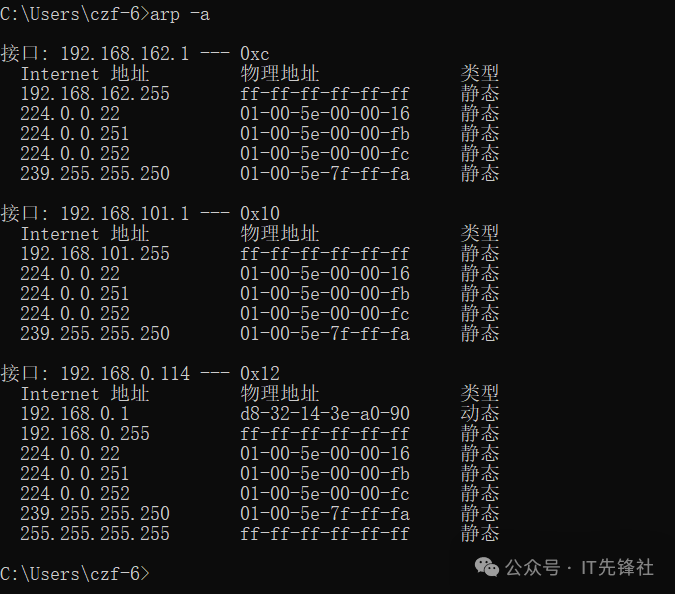Click Internet 地址 header under interface 0x10

(x=85, y=233)
